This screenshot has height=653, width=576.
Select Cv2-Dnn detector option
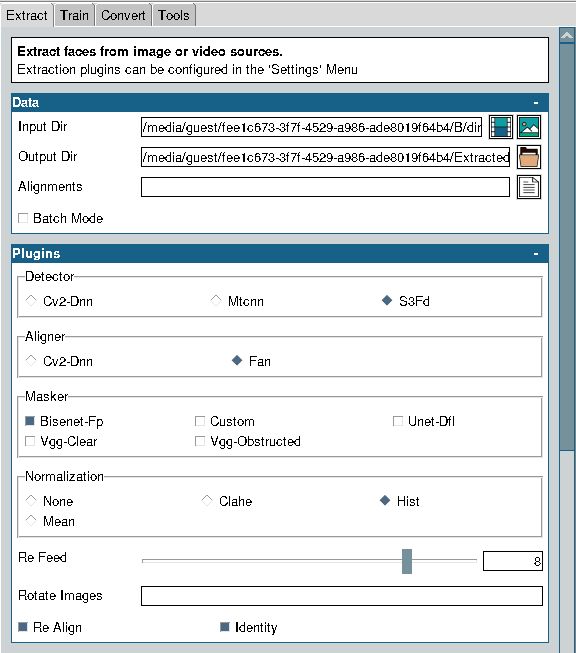pos(31,301)
